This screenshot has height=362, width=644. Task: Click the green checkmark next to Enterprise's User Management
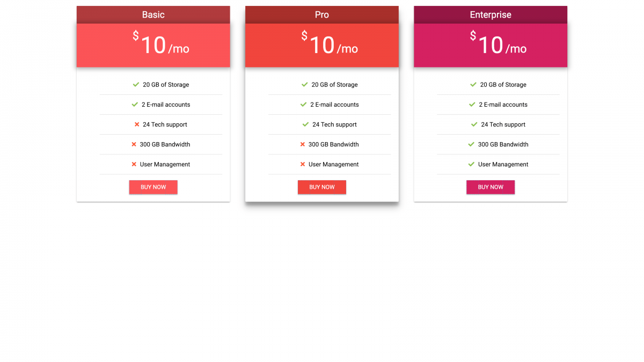pyautogui.click(x=471, y=164)
